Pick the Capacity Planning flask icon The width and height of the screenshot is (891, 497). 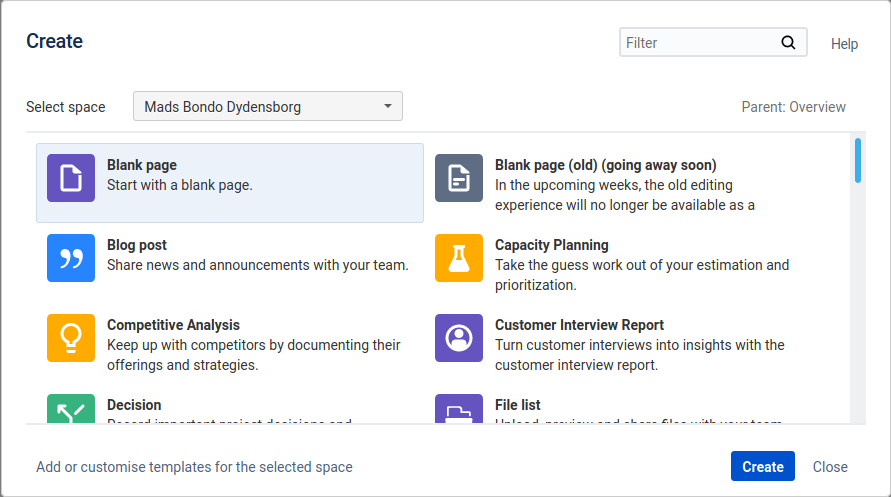pos(459,258)
